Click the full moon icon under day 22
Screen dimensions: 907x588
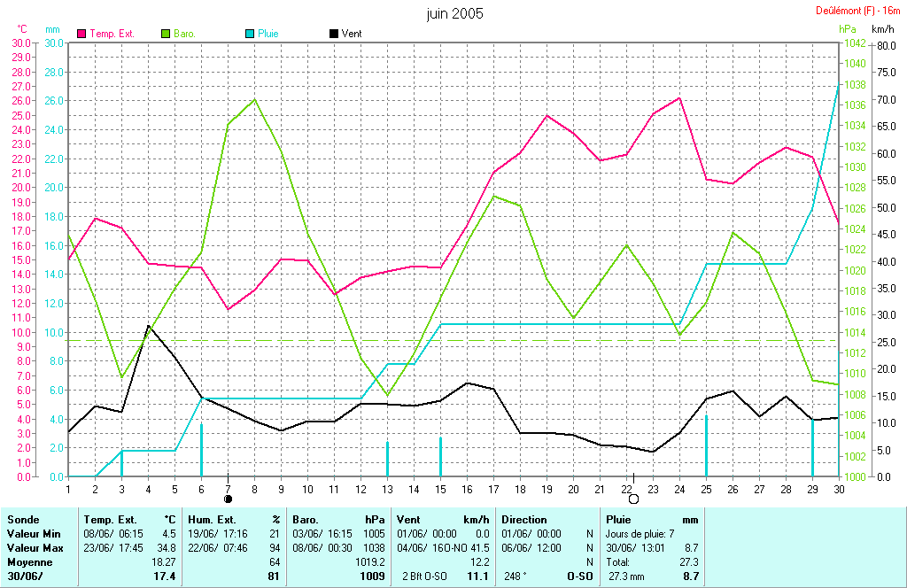(633, 499)
